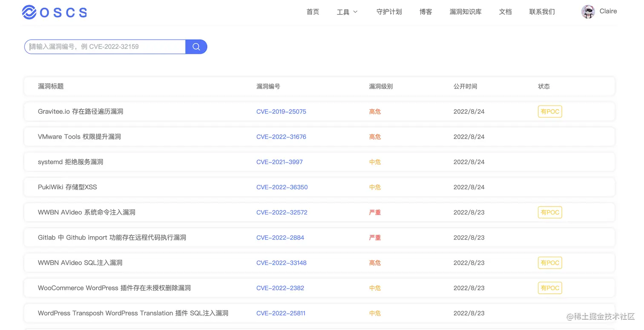Go to 首页 in the navigation
This screenshot has width=644, height=330.
pos(313,12)
